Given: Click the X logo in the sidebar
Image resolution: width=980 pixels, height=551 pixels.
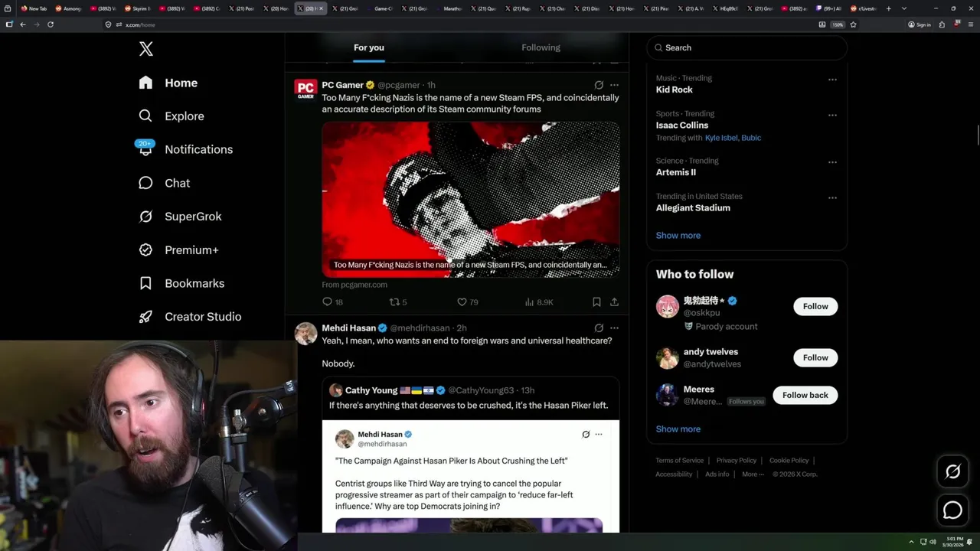Looking at the screenshot, I should click(145, 49).
